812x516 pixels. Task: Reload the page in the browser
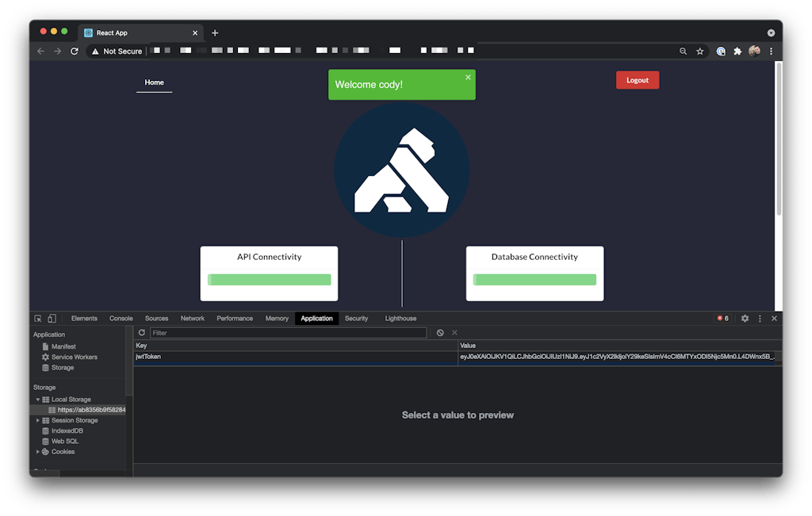[x=75, y=52]
